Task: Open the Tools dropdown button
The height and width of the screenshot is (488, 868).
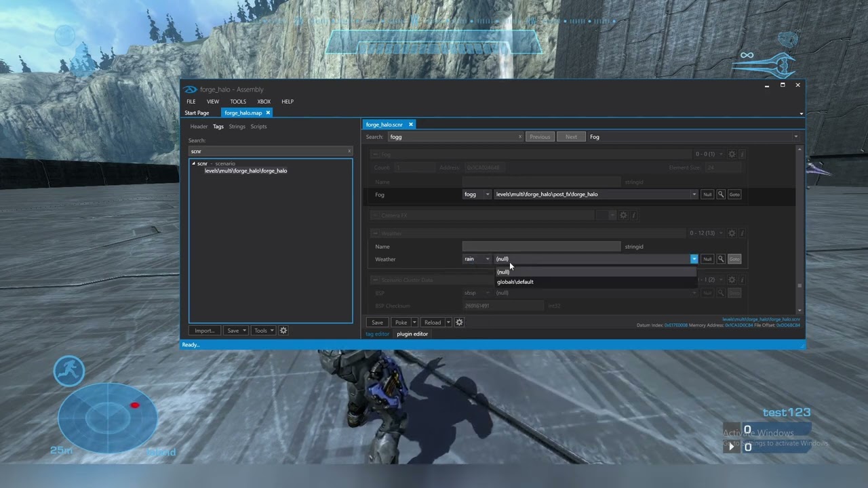Action: pos(263,331)
